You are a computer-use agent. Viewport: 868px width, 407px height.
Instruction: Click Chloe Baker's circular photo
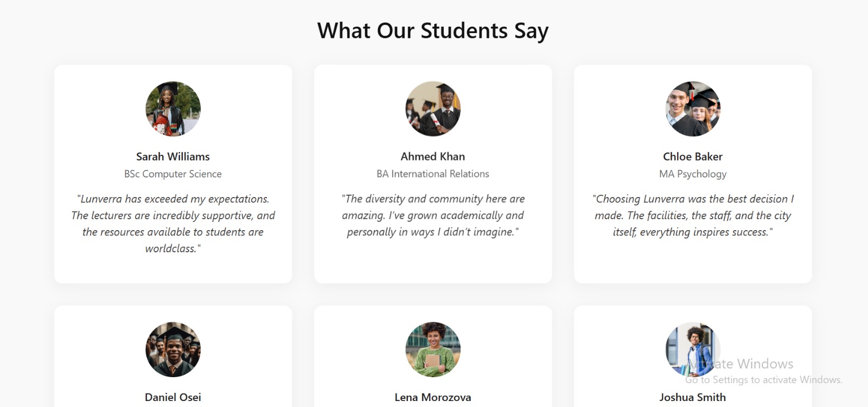coord(693,109)
